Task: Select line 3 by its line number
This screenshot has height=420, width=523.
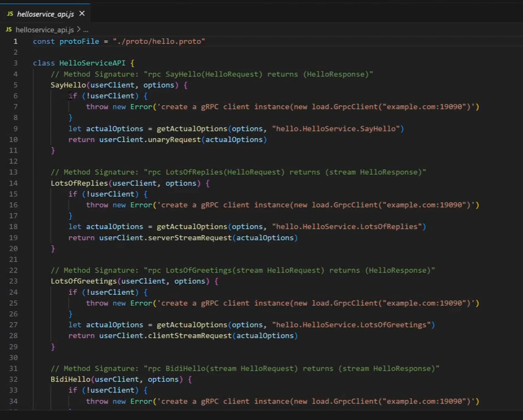Action: (x=15, y=63)
